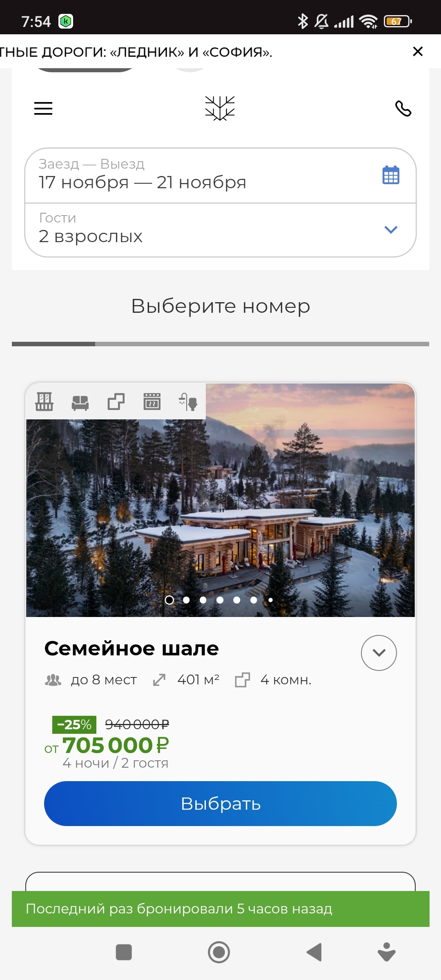Close the announcement banner
Viewport: 441px width, 980px height.
[x=418, y=51]
